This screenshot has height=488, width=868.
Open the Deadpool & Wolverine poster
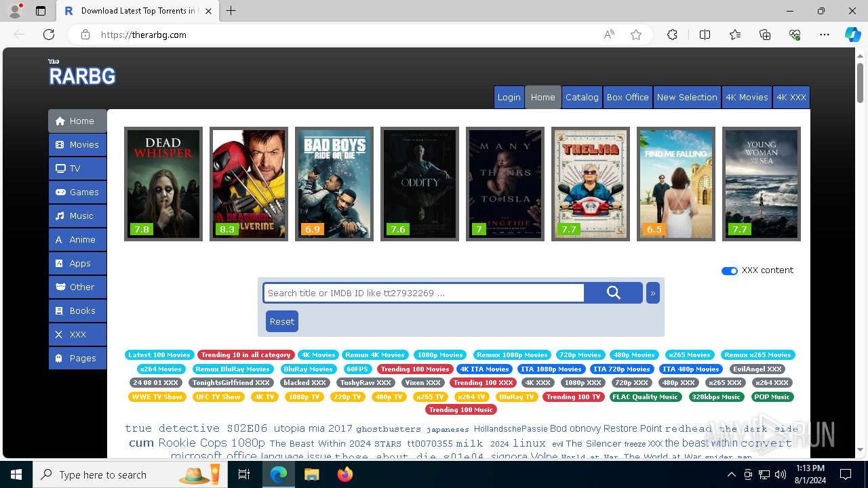point(249,184)
